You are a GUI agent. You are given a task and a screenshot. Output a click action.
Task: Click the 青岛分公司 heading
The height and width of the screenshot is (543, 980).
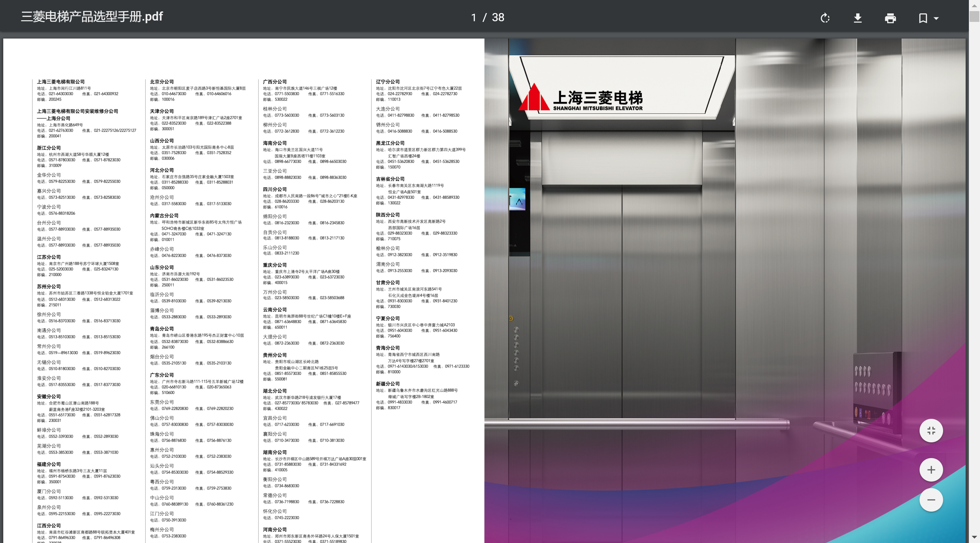tap(162, 329)
